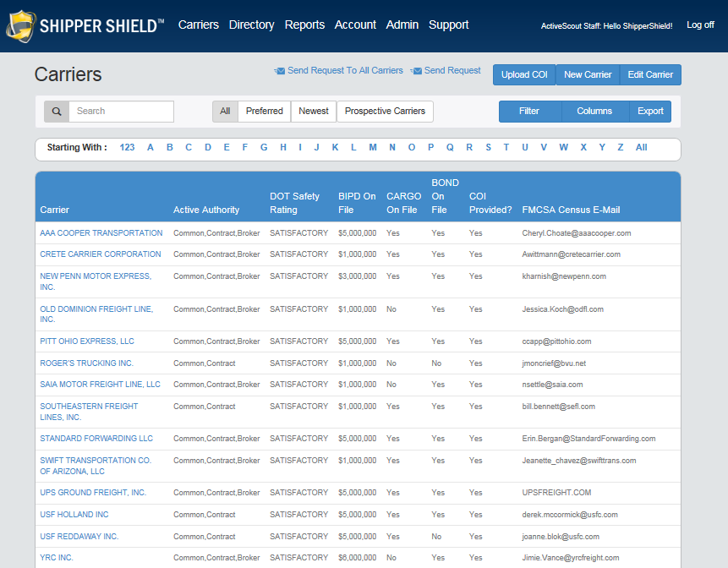728x568 pixels.
Task: Open the Export options
Action: [x=650, y=112]
